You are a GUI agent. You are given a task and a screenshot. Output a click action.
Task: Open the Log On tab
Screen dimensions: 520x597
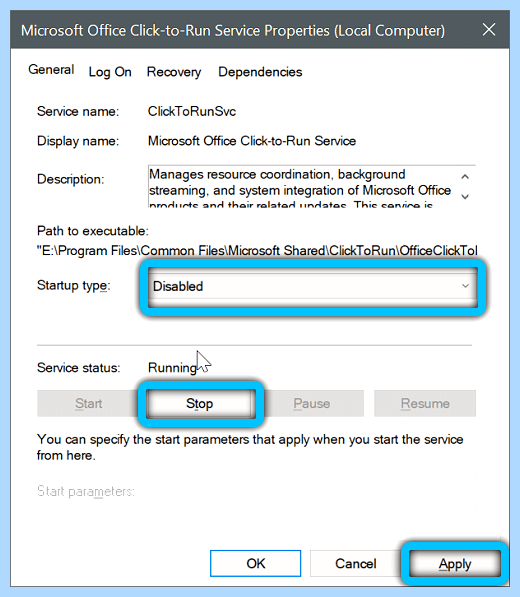(110, 72)
